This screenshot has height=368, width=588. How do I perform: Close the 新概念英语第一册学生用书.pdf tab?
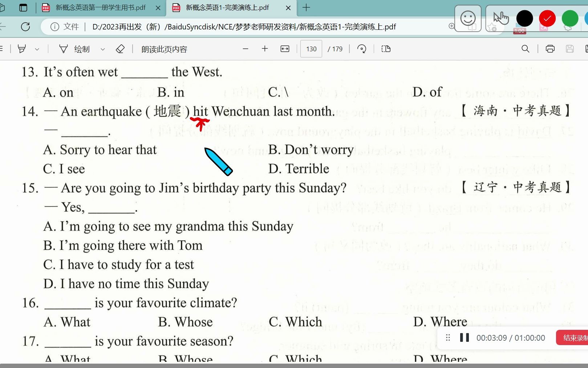point(158,8)
